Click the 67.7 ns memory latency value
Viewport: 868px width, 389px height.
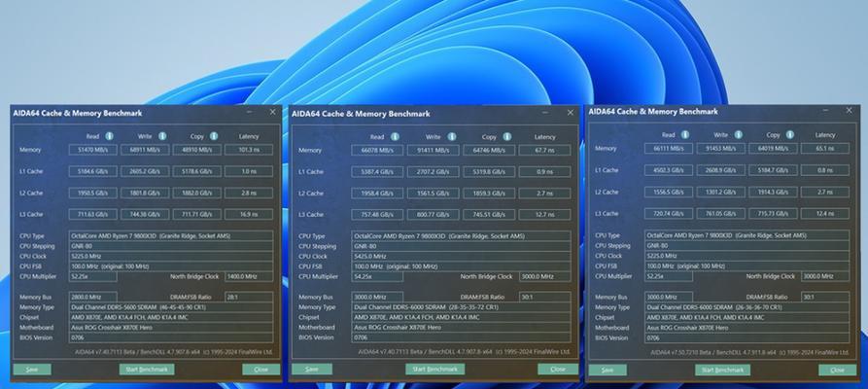point(544,150)
